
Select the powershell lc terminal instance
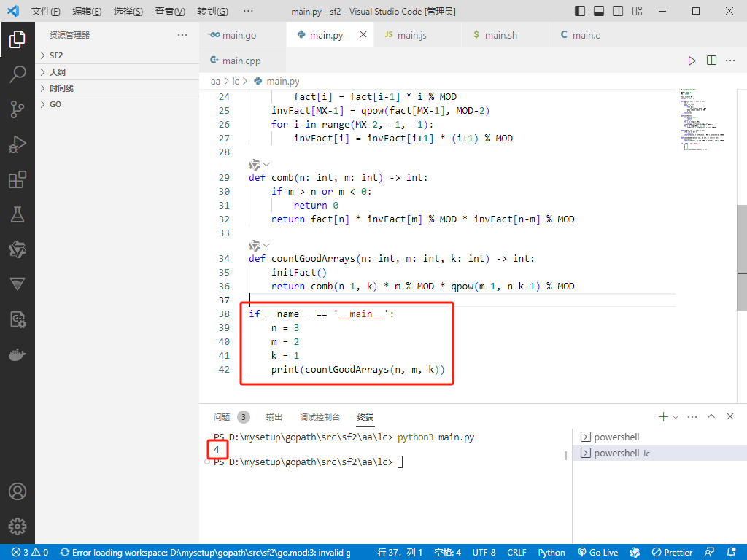(x=659, y=453)
